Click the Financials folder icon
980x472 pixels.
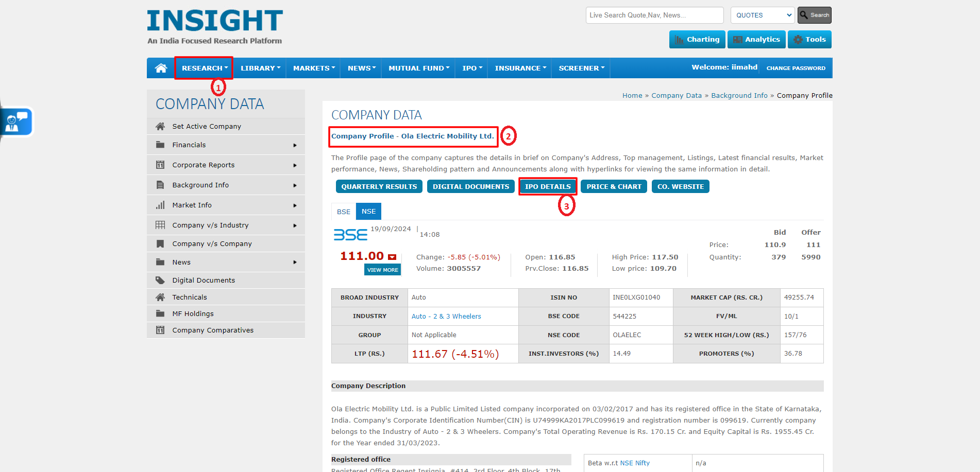click(160, 145)
